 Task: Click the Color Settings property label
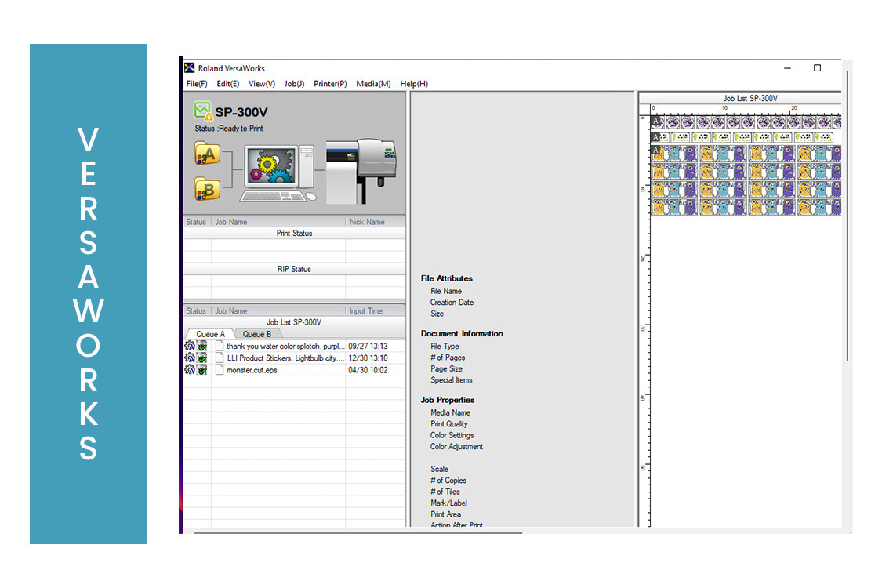point(452,435)
